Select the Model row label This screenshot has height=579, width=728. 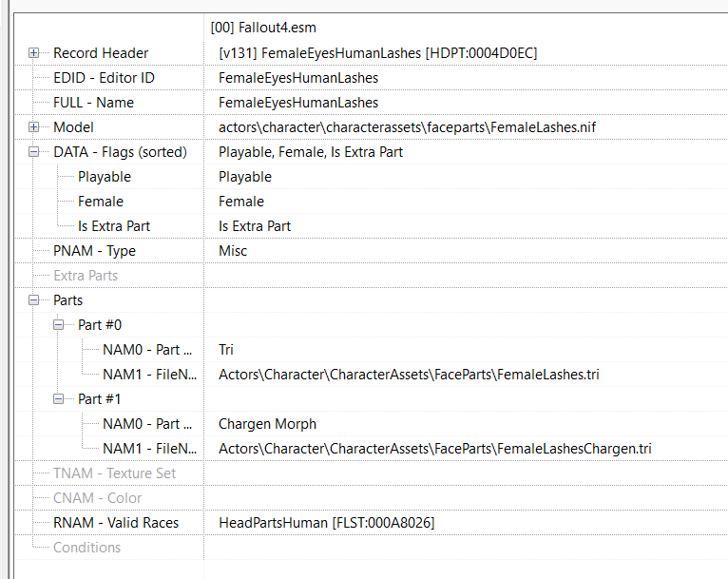coord(73,127)
